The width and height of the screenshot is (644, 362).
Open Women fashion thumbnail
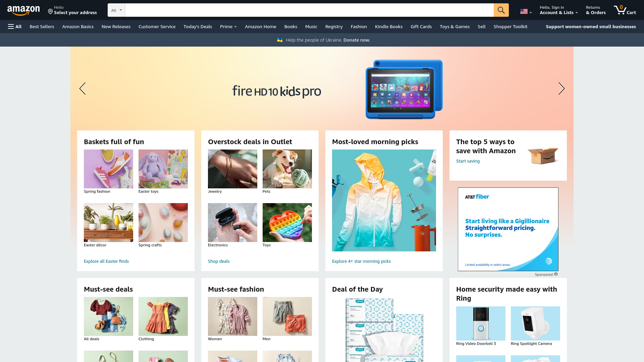coord(232,316)
